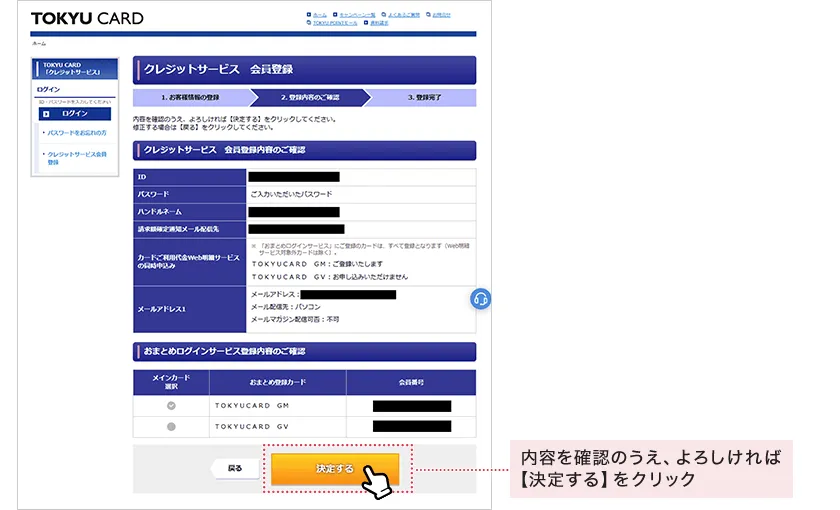Click the redacted member number for GM

coord(412,406)
